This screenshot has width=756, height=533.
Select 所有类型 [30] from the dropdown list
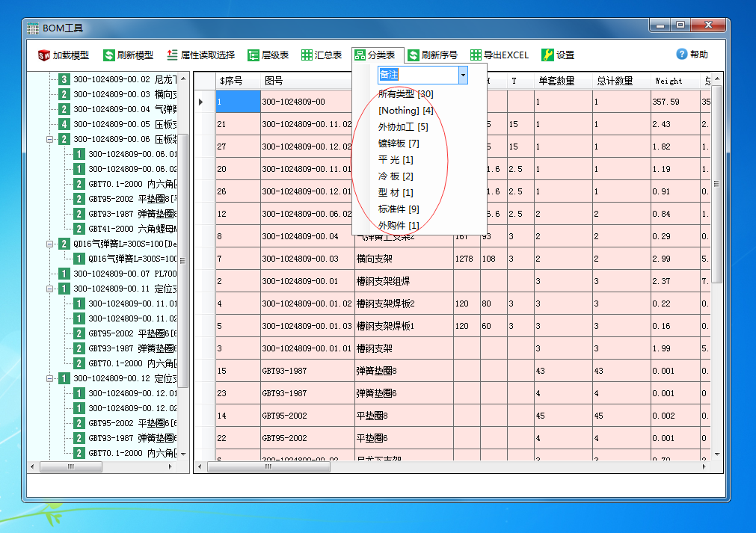[x=407, y=94]
